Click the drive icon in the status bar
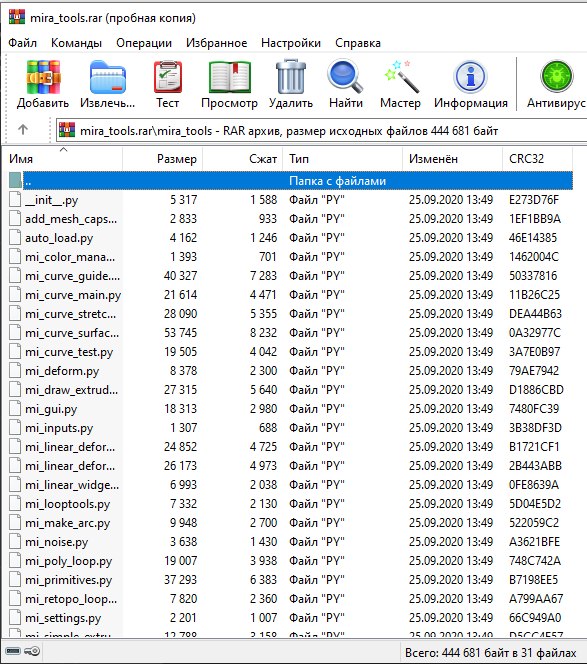 click(13, 651)
